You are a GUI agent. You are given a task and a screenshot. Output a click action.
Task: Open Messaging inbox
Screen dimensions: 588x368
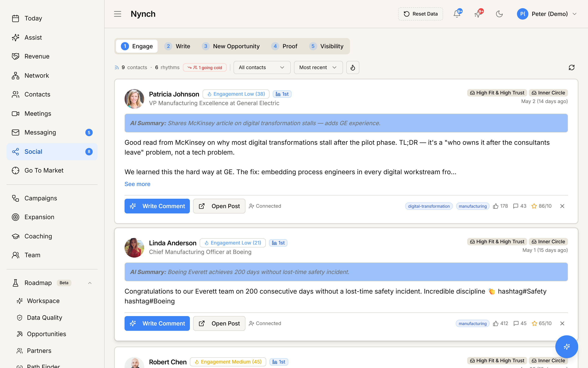(x=52, y=132)
